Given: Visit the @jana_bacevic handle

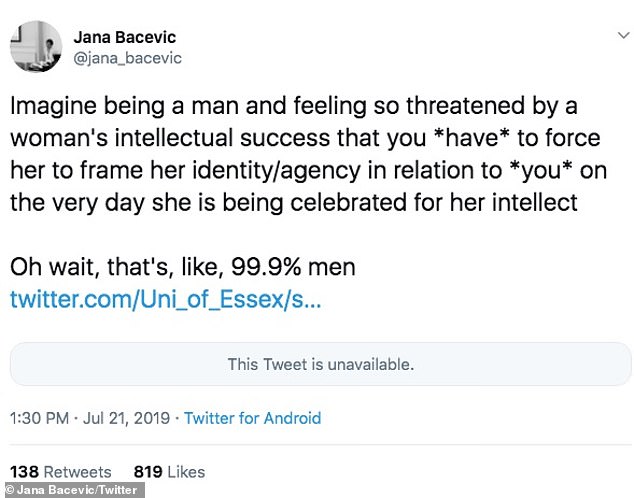Looking at the screenshot, I should [x=128, y=58].
